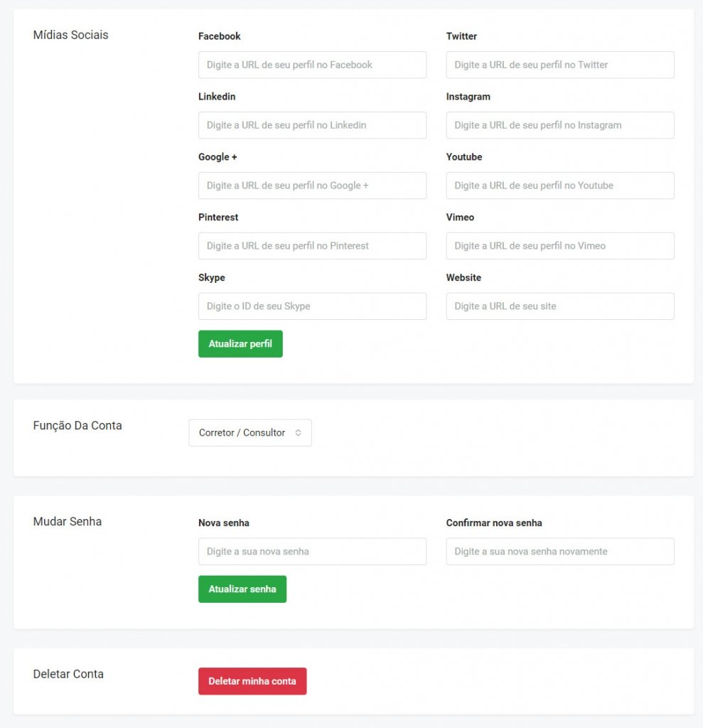Click the Twitter profile URL field
703x728 pixels.
559,65
